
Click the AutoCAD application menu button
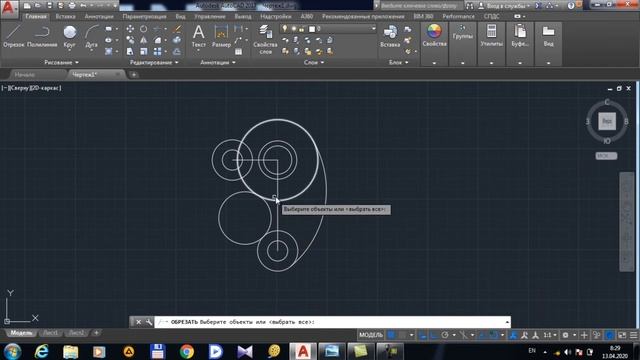pyautogui.click(x=9, y=9)
